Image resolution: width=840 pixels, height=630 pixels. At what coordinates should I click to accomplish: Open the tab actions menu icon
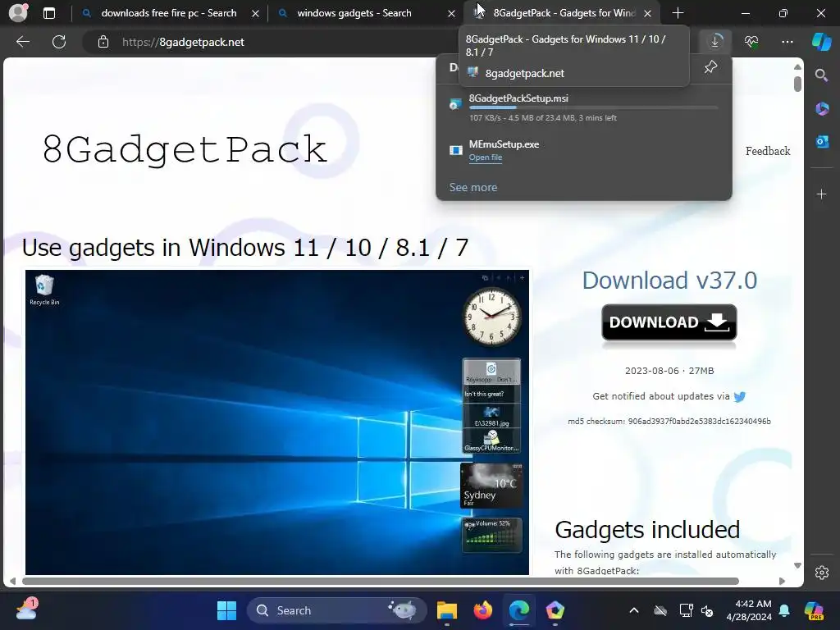pos(49,13)
